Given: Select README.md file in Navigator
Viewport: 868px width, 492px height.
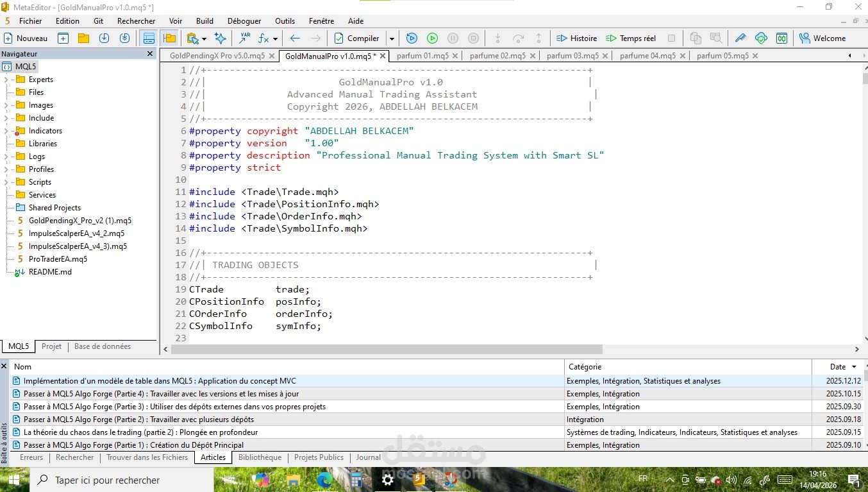Looking at the screenshot, I should 50,272.
